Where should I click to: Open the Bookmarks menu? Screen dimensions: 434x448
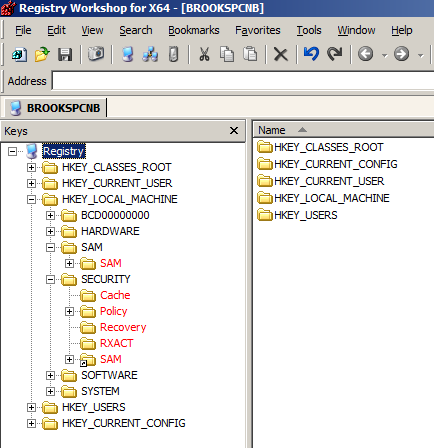coord(194,30)
